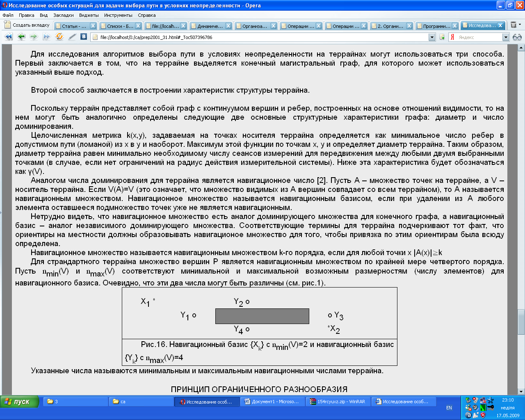Close the '2. Органи...' tab
Viewport: 525px width, 420px height.
pos(409,26)
